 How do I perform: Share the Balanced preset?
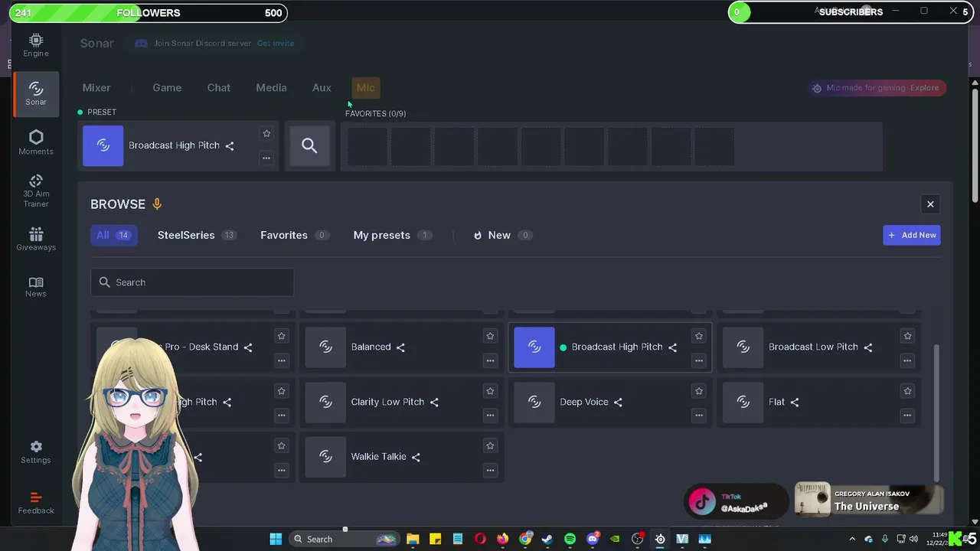pyautogui.click(x=400, y=347)
